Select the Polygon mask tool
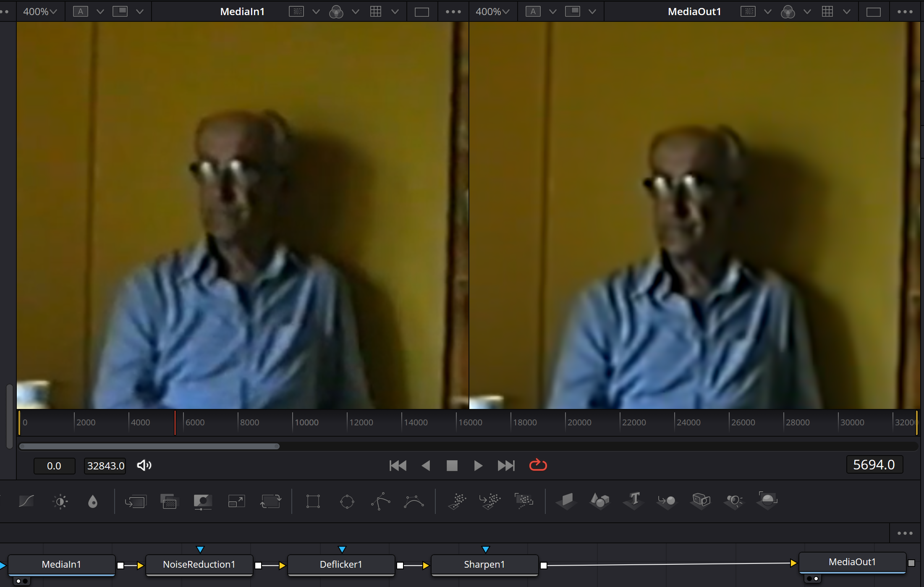 click(380, 501)
